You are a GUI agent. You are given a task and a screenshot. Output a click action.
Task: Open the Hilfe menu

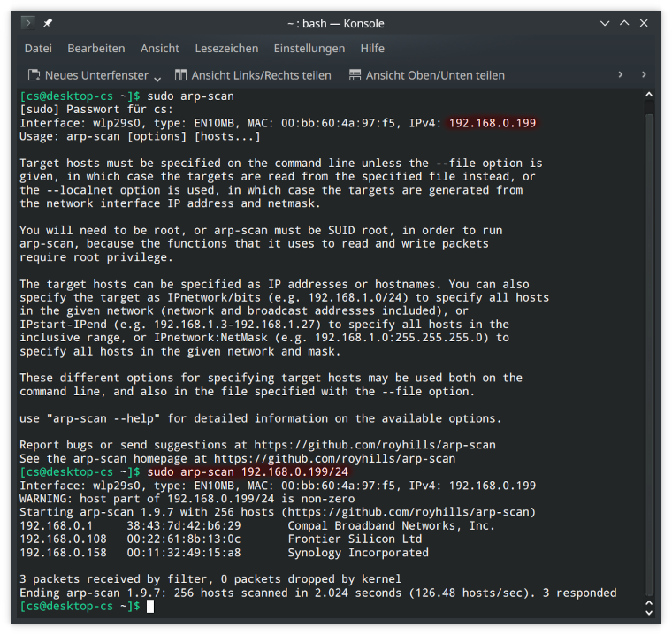click(x=372, y=49)
